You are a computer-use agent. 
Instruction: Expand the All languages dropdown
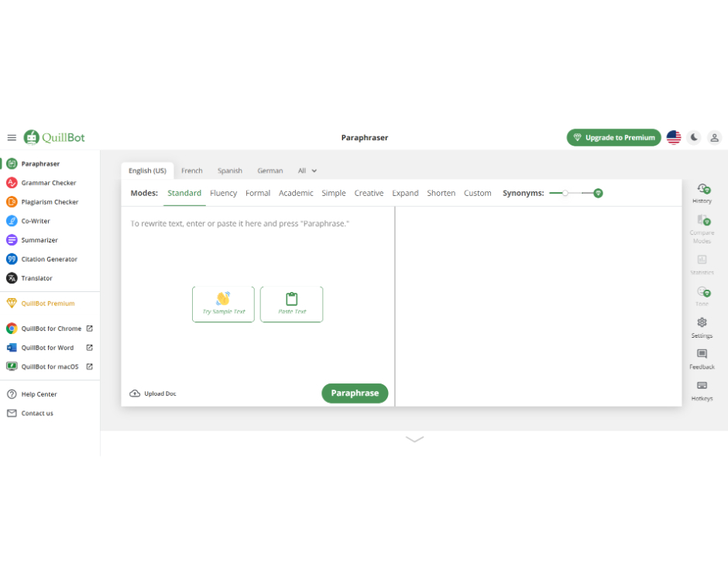point(307,170)
